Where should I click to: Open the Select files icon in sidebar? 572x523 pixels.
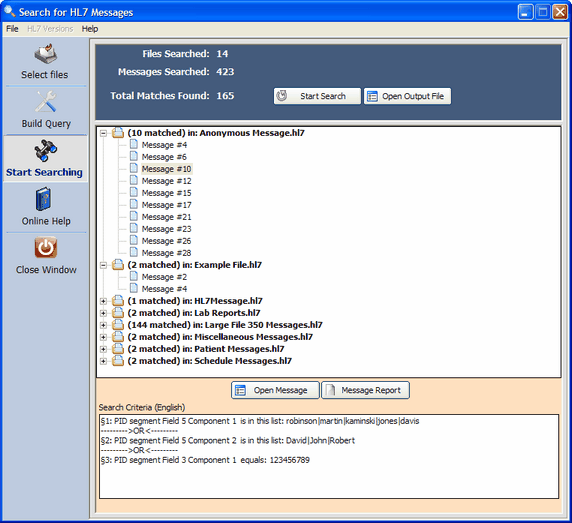(46, 54)
